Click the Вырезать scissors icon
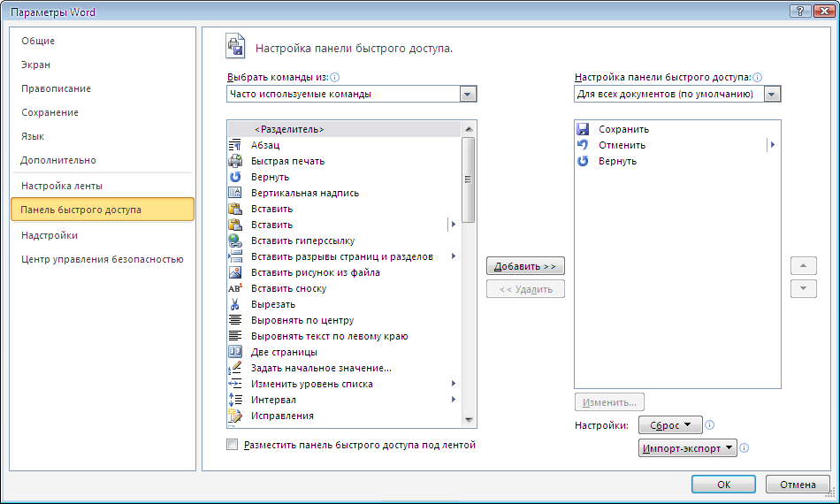Viewport: 840px width, 504px height. (x=234, y=304)
